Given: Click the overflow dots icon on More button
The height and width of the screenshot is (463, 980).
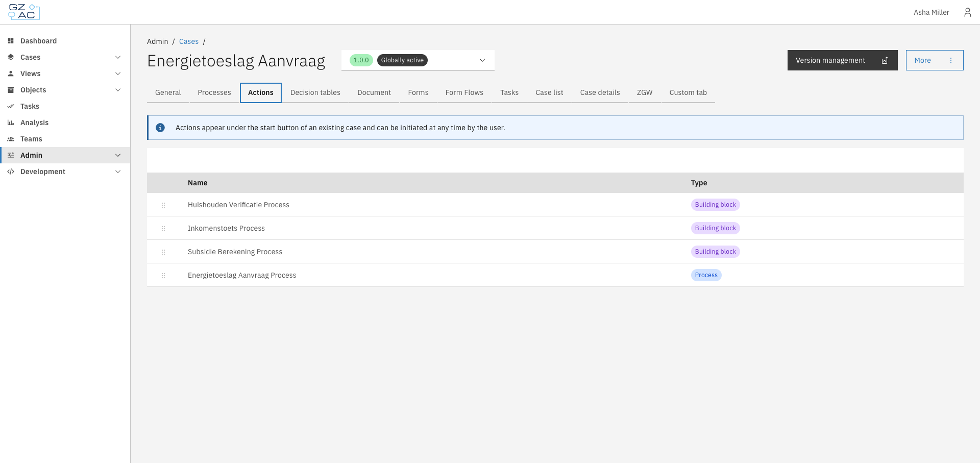Looking at the screenshot, I should click(x=951, y=60).
